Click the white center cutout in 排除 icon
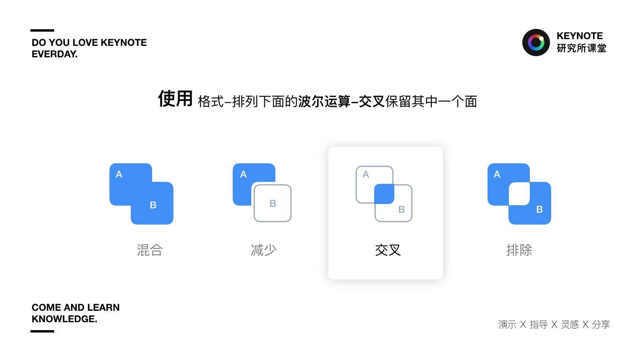Viewport: 644px width, 359px height. (519, 194)
